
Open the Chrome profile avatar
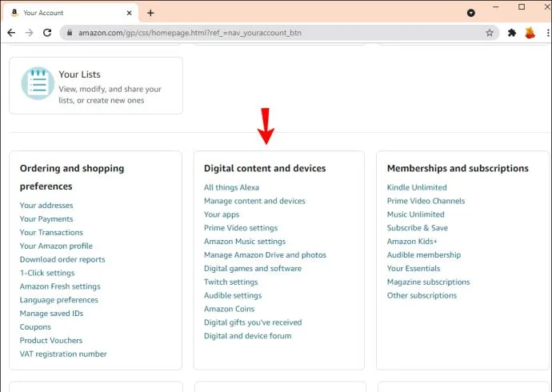(530, 33)
